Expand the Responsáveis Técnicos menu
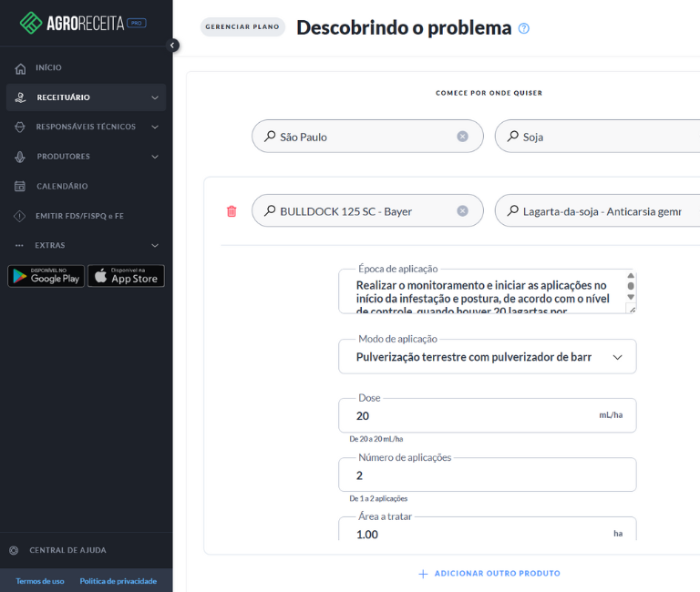The image size is (700, 592). tap(86, 127)
